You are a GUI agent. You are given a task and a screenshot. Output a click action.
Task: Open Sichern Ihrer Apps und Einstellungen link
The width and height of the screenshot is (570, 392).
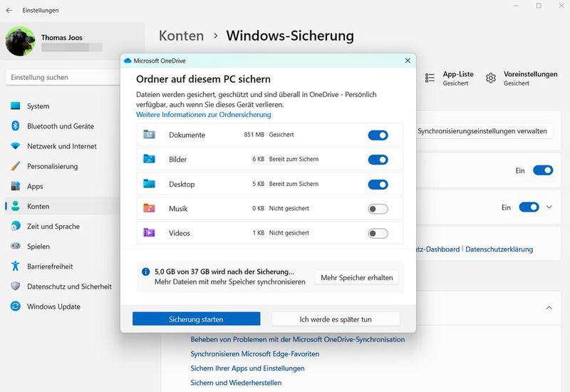[247, 368]
